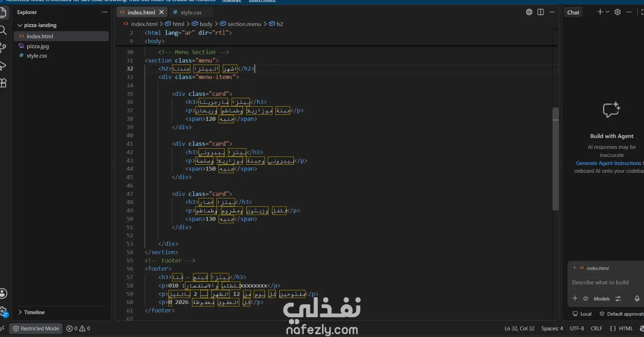Open the Chat panel tab
Viewport: 644px width, 337px height.
pyautogui.click(x=573, y=12)
